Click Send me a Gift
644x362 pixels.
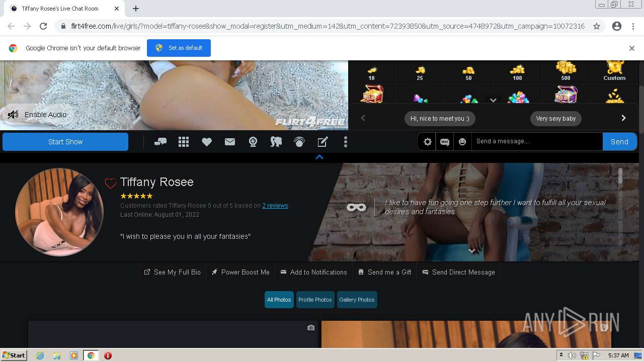click(x=384, y=272)
